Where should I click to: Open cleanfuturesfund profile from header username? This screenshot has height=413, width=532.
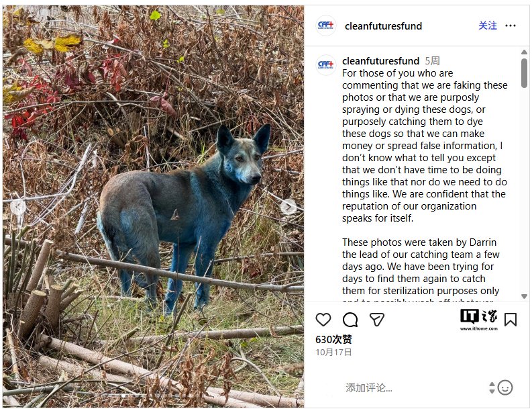click(383, 26)
